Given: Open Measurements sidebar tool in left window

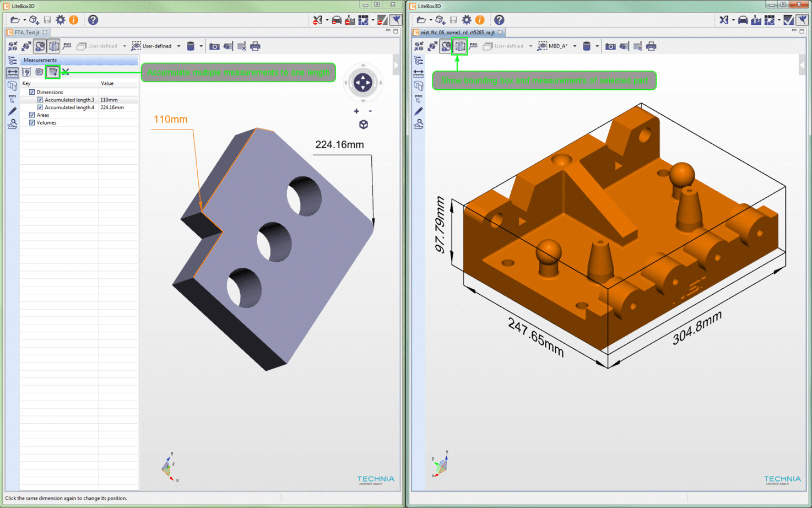Looking at the screenshot, I should coord(12,72).
